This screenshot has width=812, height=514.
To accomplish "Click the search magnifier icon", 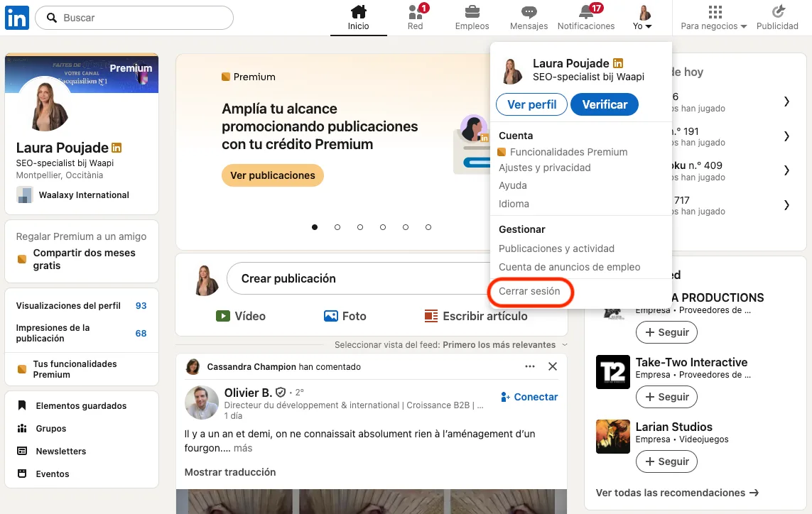I will coord(51,18).
